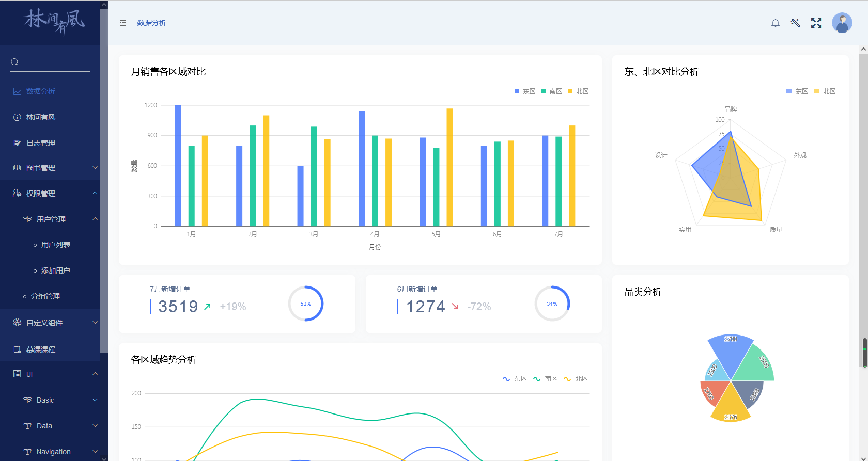This screenshot has height=462, width=868.
Task: Click the 品类分析 card title
Action: pos(643,292)
